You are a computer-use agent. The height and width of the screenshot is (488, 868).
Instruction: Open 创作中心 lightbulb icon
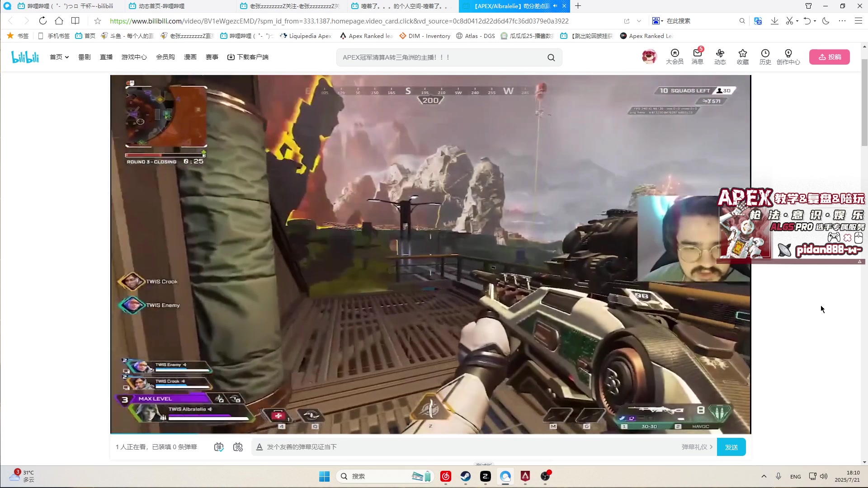[x=788, y=57]
